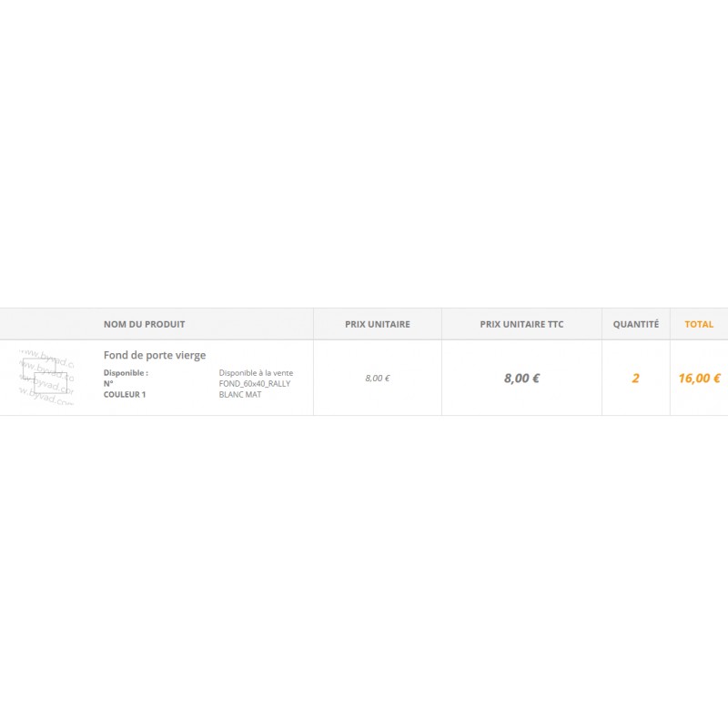
Task: Select the Disponible : label
Action: click(126, 373)
